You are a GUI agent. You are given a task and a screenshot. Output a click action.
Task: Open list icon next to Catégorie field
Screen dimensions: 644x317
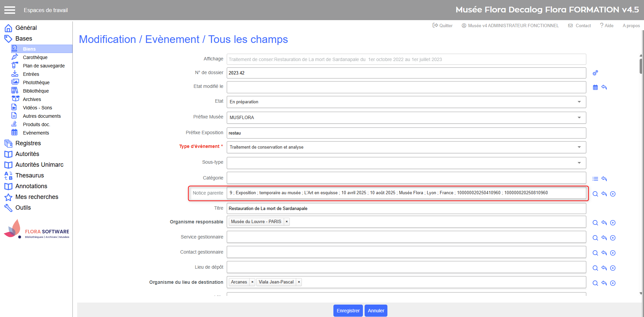[595, 179]
